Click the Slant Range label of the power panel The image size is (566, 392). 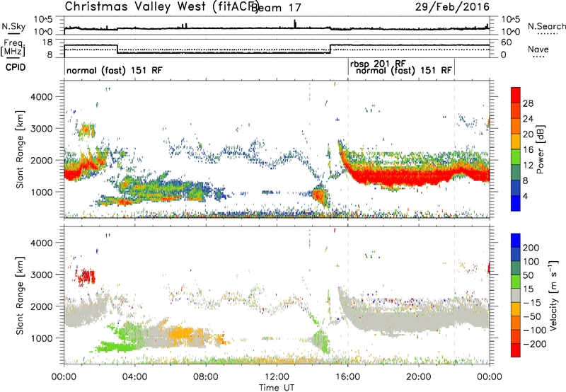pyautogui.click(x=20, y=149)
